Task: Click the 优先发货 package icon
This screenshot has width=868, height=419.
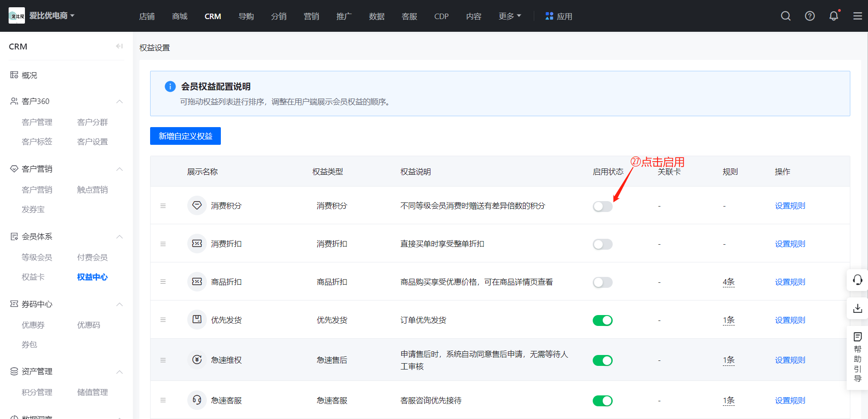Action: (x=197, y=320)
